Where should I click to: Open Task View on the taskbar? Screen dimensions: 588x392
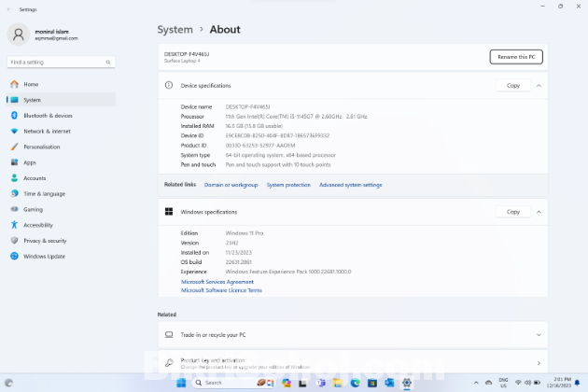coord(302,383)
